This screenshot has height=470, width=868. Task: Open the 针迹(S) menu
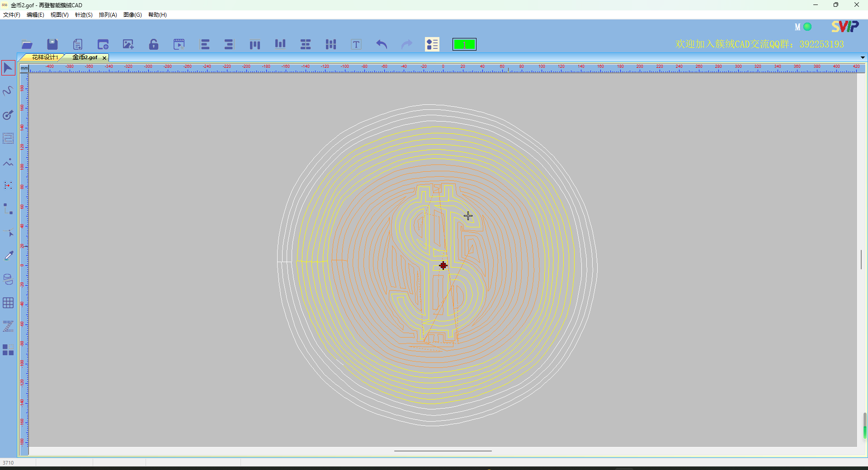[84, 15]
